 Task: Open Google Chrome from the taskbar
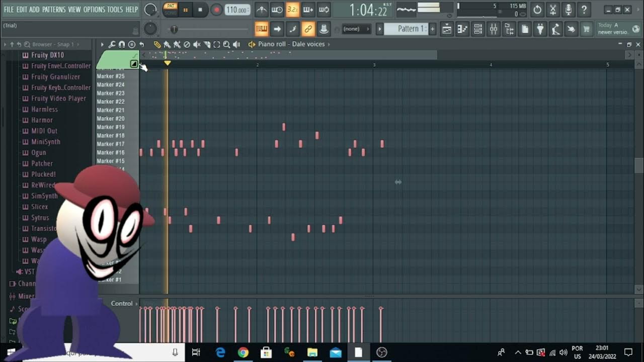(x=243, y=352)
